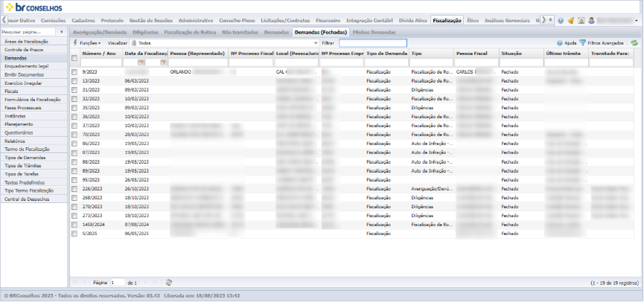644x302 pixels.
Task: Check the row checkbox for 1458/2024
Action: point(74,225)
